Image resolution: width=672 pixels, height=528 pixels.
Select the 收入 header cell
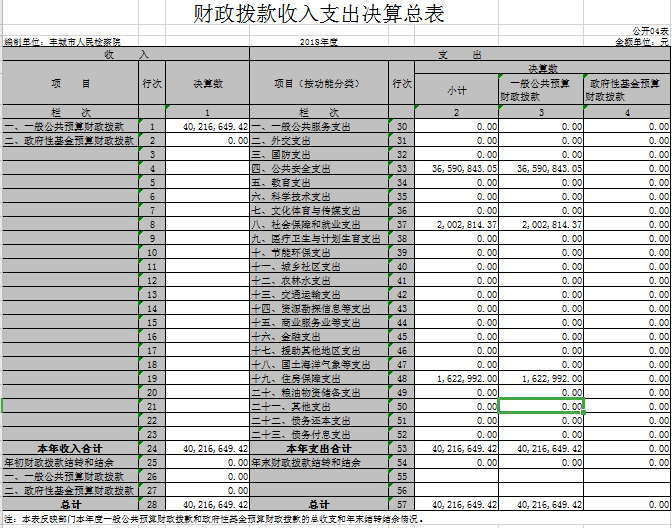[126, 54]
